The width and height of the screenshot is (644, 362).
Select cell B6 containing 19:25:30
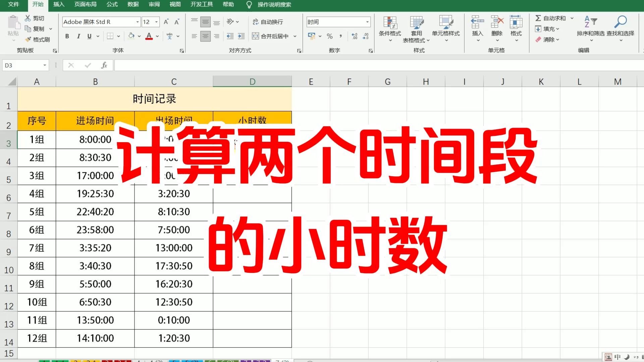tap(95, 194)
